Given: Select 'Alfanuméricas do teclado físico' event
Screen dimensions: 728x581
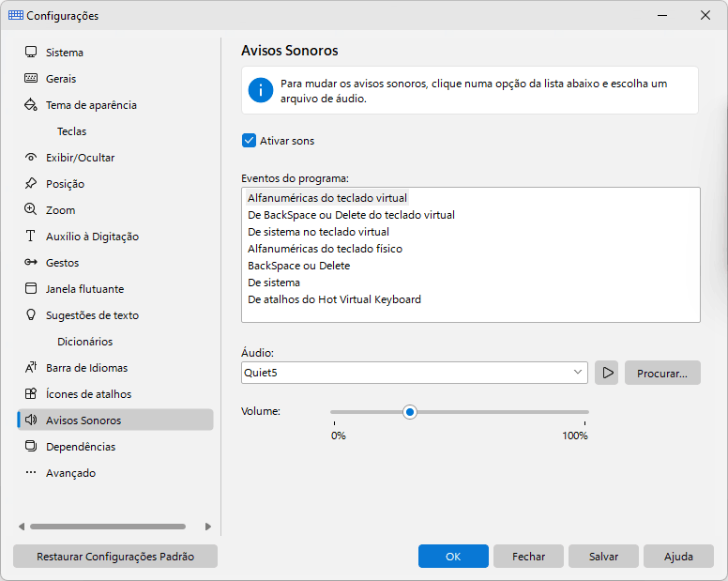Looking at the screenshot, I should coord(325,249).
